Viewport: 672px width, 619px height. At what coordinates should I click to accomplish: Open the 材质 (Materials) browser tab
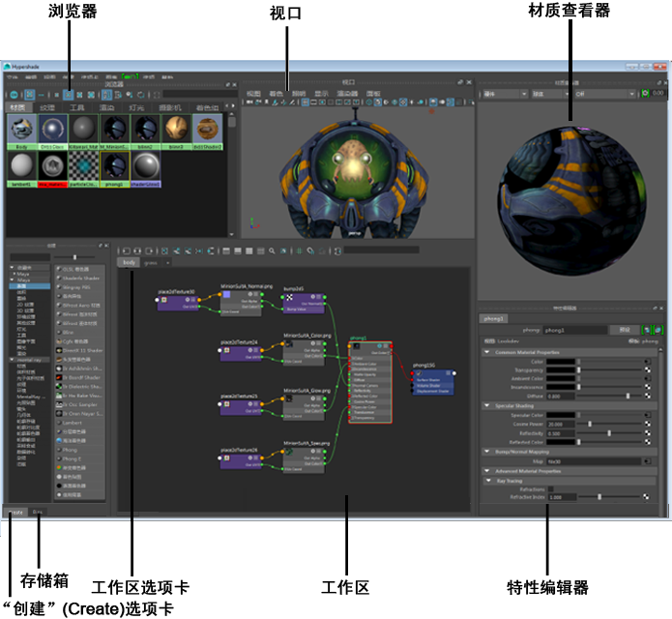click(18, 107)
